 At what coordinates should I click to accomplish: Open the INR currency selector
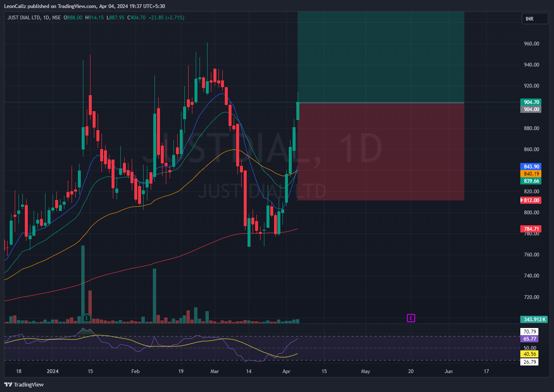tap(535, 19)
